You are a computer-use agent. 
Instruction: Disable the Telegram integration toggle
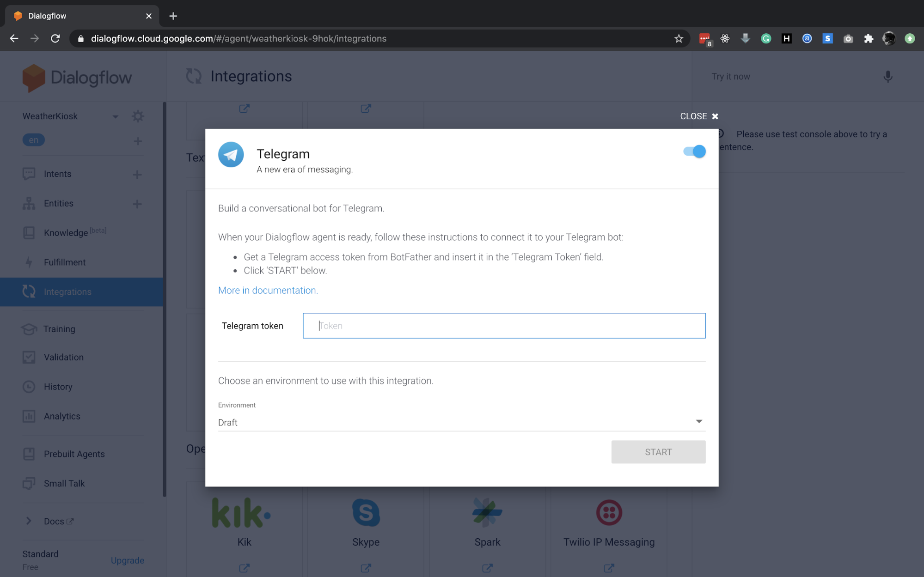[694, 152]
